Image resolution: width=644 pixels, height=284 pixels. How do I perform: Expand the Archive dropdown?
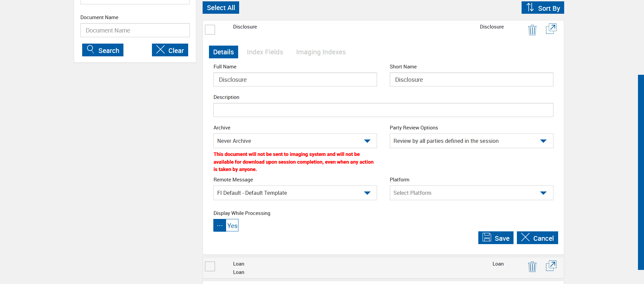295,141
